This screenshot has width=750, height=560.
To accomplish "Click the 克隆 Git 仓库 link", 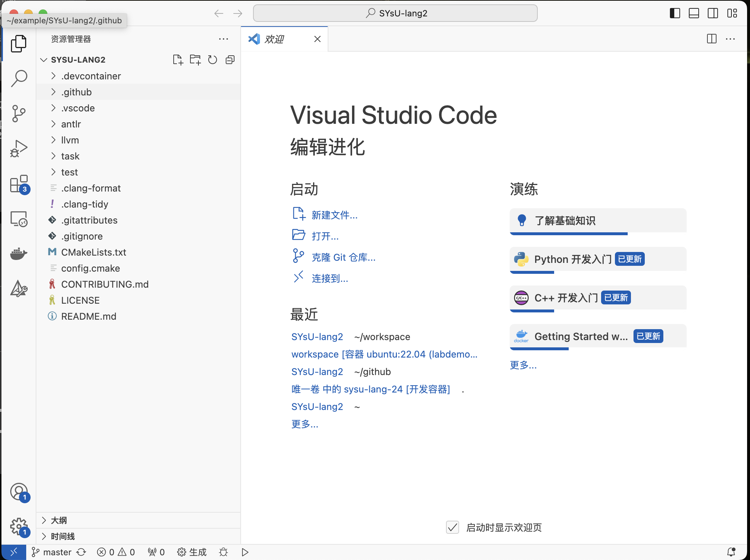I will tap(343, 257).
